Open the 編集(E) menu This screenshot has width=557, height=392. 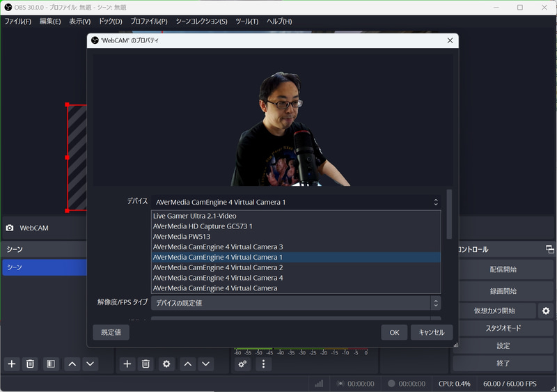click(x=50, y=22)
